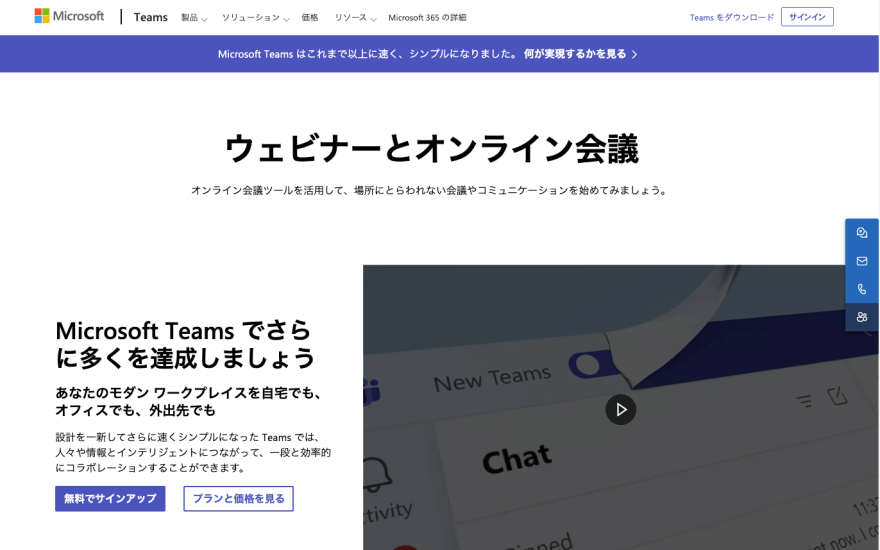Click the heading ウェビナーとオンライン会議

[432, 149]
